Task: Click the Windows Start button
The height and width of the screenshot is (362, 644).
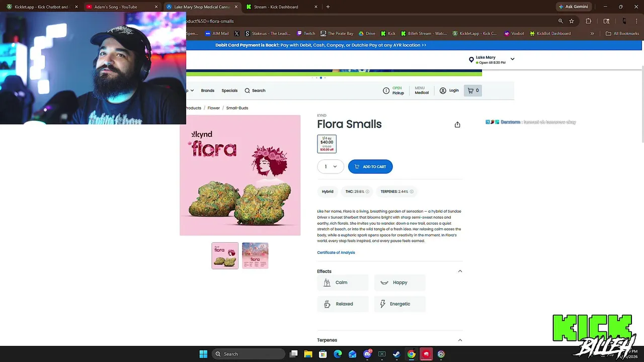Action: (203, 354)
